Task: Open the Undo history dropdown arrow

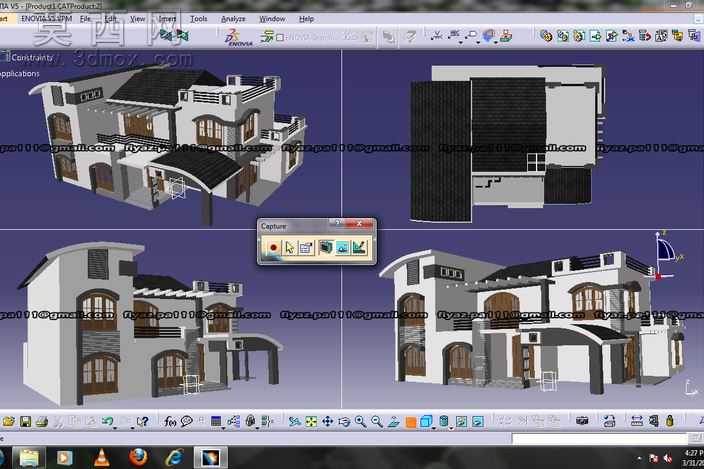Action: click(115, 427)
